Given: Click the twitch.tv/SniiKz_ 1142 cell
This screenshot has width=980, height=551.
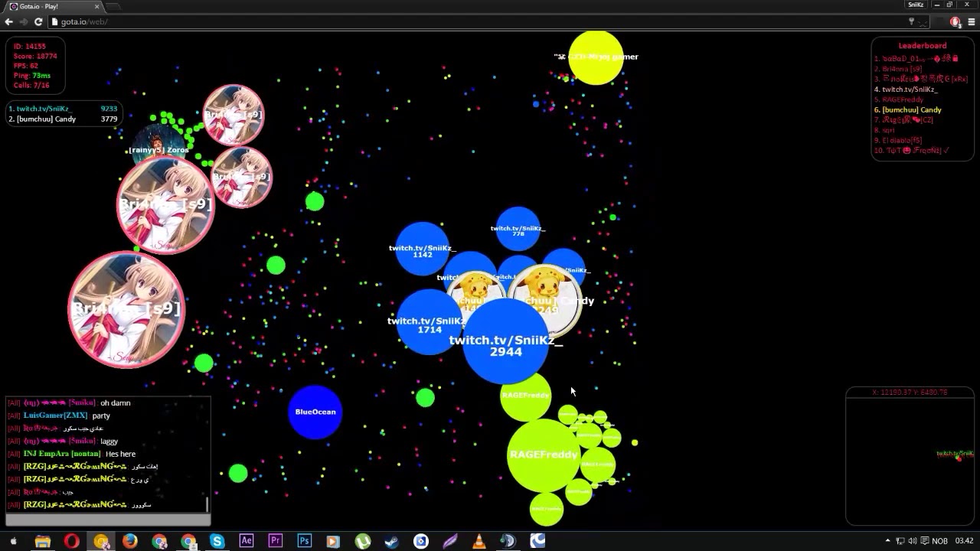Looking at the screenshot, I should coord(422,249).
